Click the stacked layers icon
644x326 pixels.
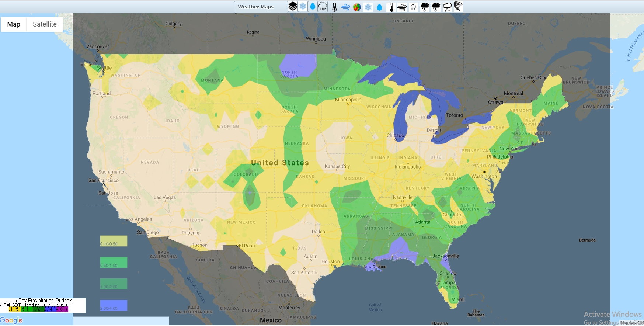click(x=293, y=7)
